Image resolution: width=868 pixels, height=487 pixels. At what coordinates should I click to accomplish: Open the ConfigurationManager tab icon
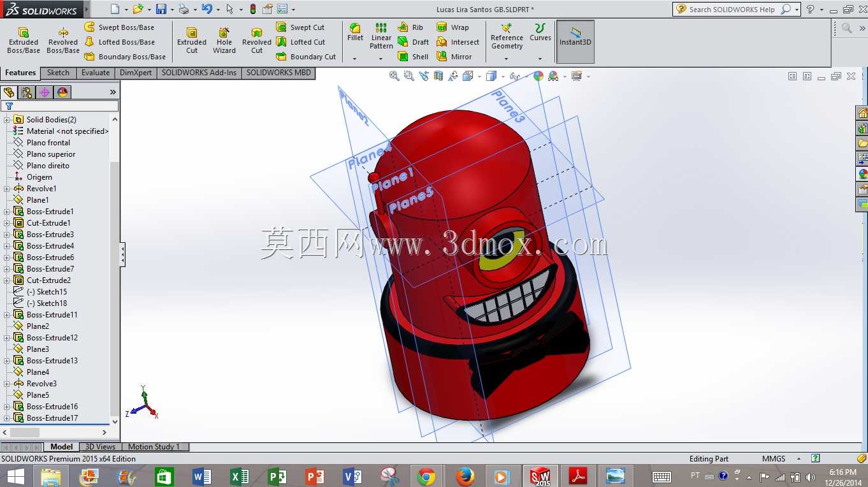point(45,92)
